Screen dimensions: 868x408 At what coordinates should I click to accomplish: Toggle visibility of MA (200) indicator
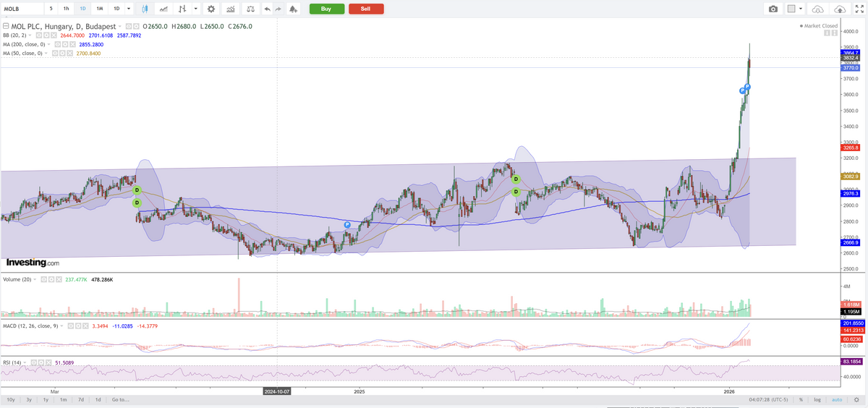[58, 44]
